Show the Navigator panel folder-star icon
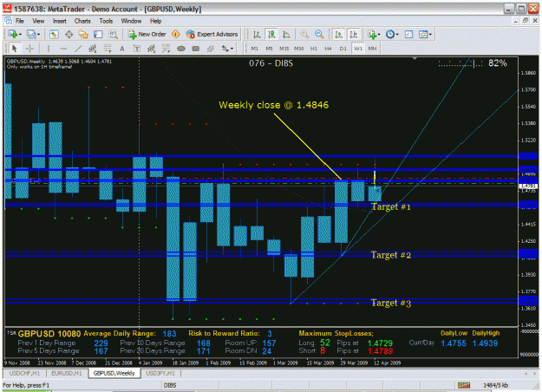 click(x=83, y=34)
